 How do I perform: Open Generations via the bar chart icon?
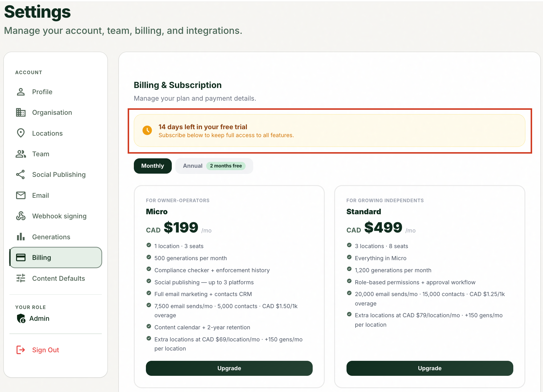(21, 237)
